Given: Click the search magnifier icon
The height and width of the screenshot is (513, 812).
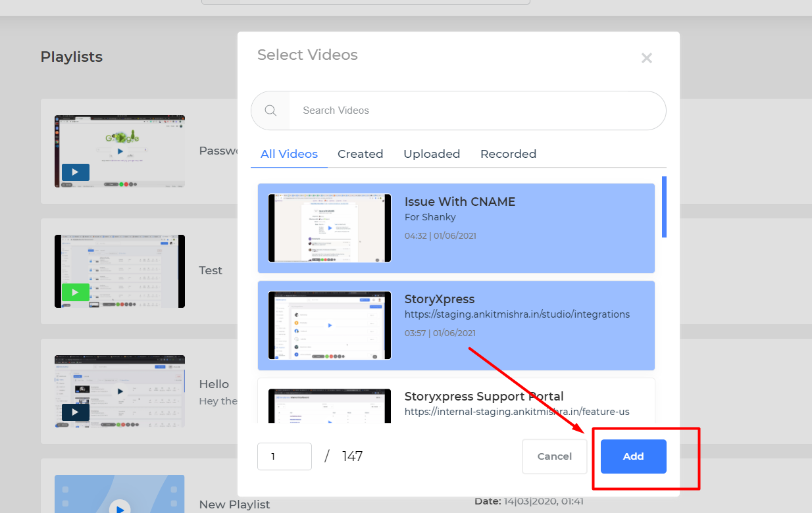Looking at the screenshot, I should (x=270, y=110).
